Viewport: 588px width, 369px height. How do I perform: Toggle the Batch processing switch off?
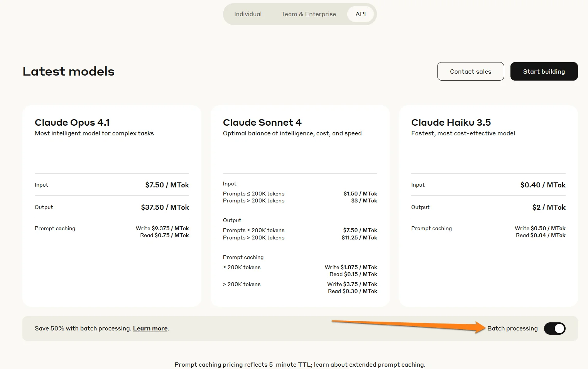(555, 329)
